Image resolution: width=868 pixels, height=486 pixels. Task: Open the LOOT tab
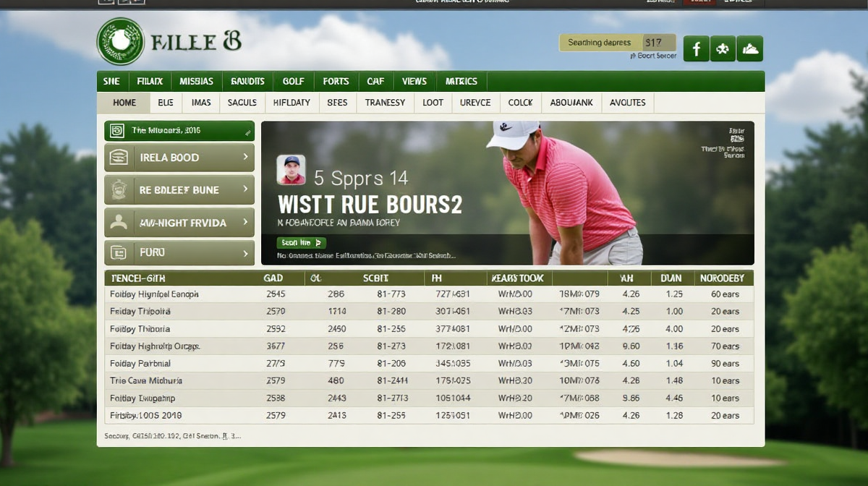(x=433, y=103)
